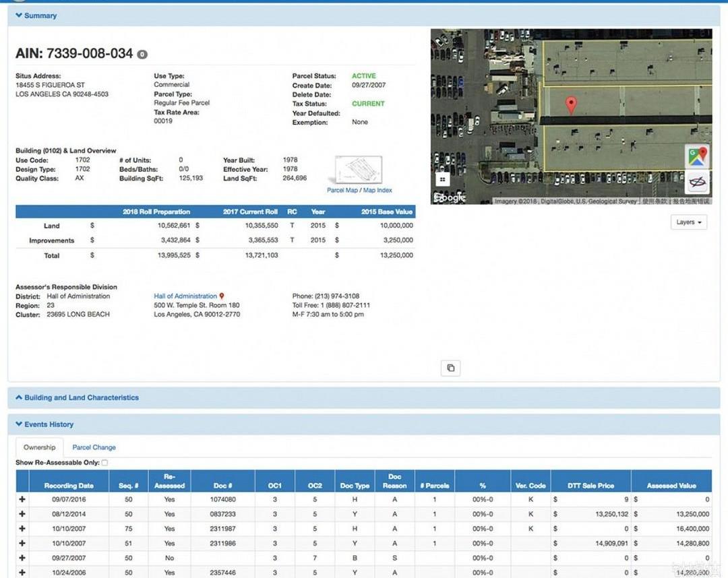Toggle Show Re-Assessable Only checkbox

point(104,463)
